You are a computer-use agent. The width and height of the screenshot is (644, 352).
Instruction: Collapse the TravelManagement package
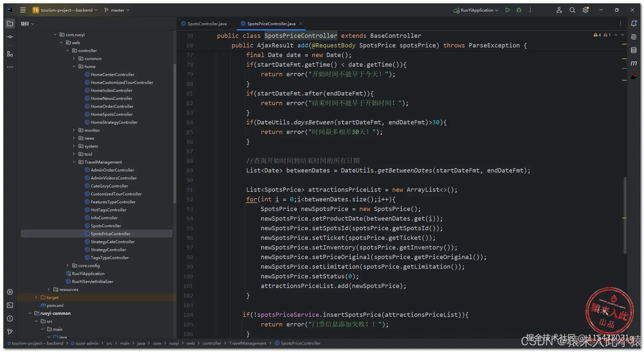pyautogui.click(x=74, y=162)
